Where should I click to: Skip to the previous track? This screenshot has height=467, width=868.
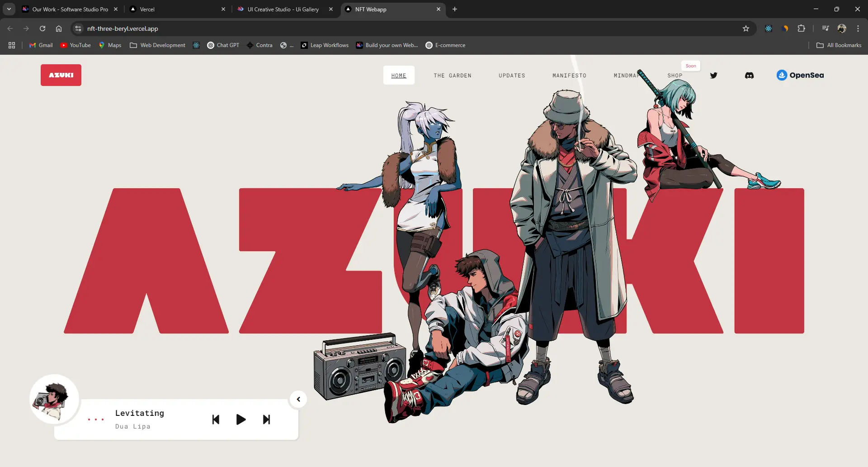coord(216,419)
